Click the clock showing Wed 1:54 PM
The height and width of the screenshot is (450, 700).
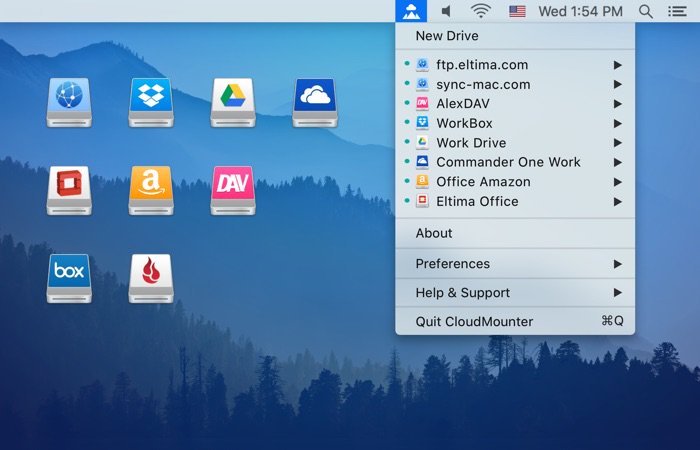coord(580,11)
